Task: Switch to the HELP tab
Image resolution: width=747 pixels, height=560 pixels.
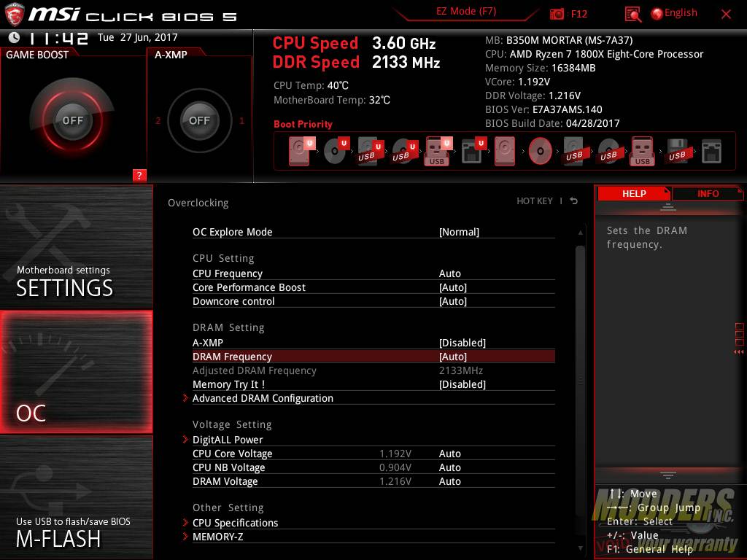Action: click(x=634, y=193)
